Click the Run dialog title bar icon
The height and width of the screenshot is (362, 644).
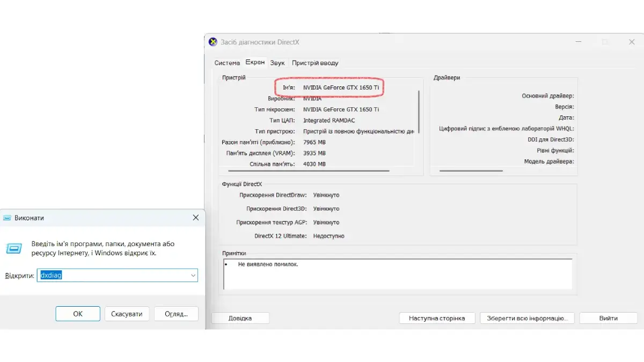point(8,218)
